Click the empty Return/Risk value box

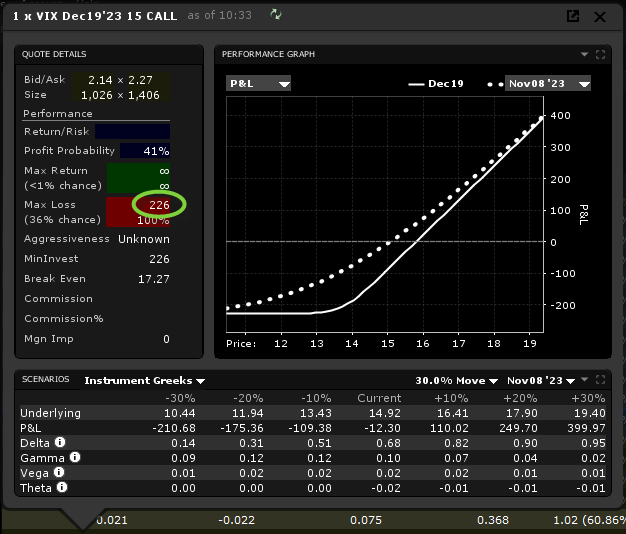(x=133, y=131)
